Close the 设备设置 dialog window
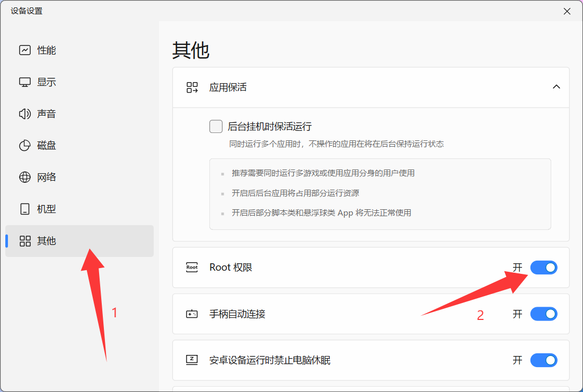 tap(567, 11)
